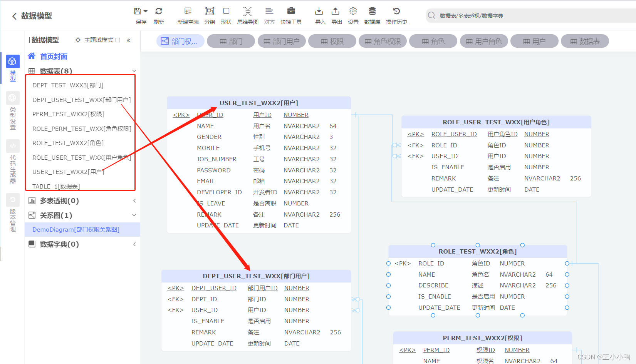Collapse the 数据表(8) section chevron
Screen dimensions: 636x364
tap(134, 71)
